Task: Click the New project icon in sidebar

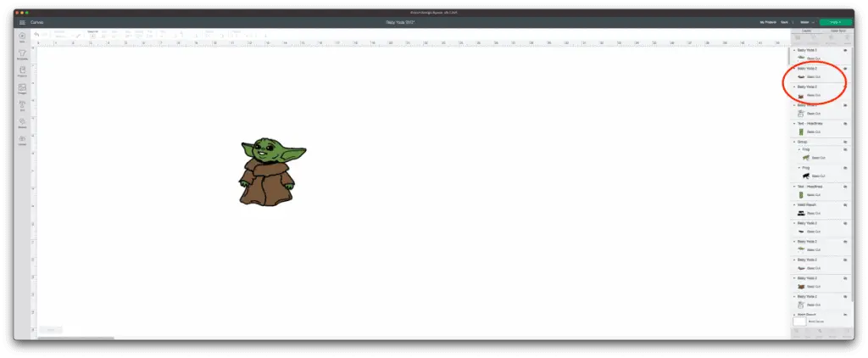Action: pos(22,37)
